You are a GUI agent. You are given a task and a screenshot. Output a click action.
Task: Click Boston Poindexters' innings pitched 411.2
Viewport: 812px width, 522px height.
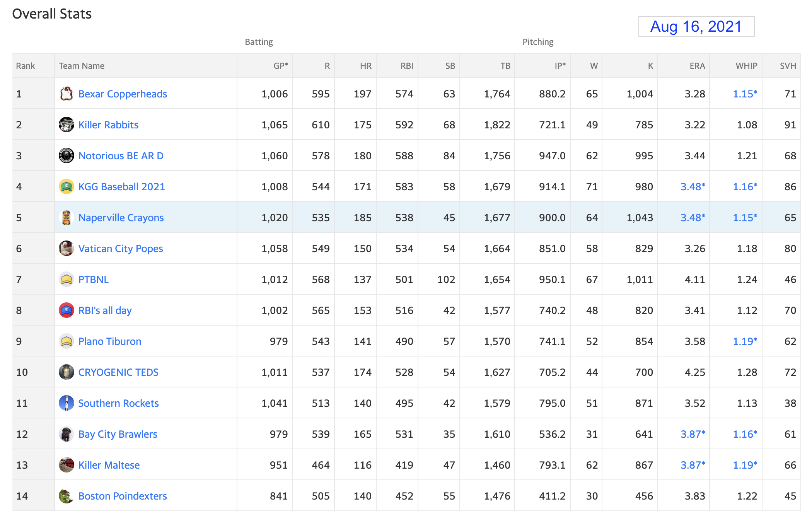point(552,496)
